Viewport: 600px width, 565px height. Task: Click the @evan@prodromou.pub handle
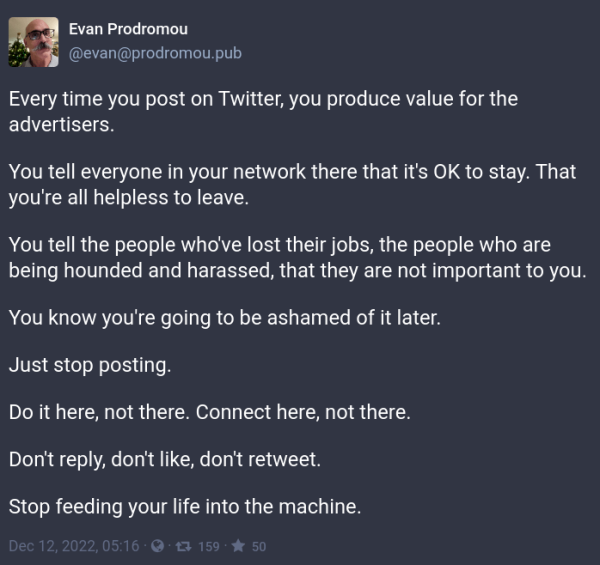click(155, 53)
